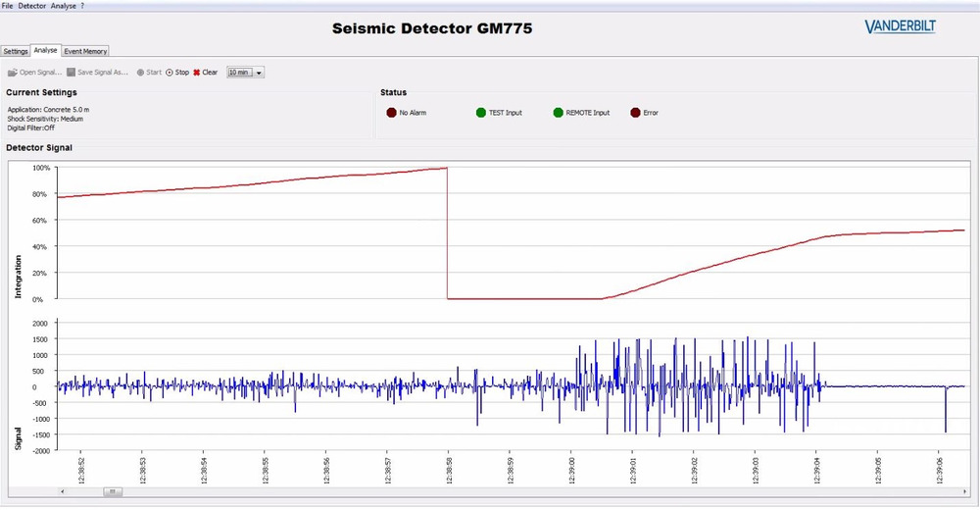Screen dimensions: 980x510
Task: Clear the signal with red X
Action: point(206,73)
